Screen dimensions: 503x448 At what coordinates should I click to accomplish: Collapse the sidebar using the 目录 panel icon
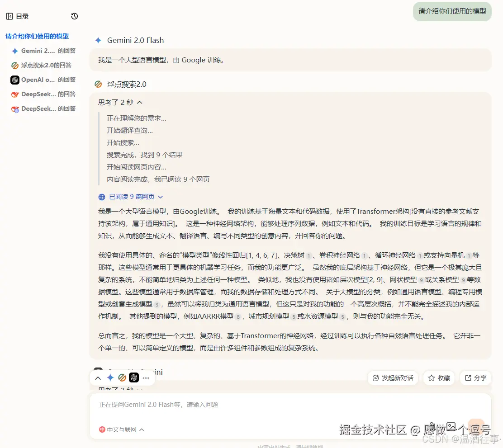[x=9, y=16]
